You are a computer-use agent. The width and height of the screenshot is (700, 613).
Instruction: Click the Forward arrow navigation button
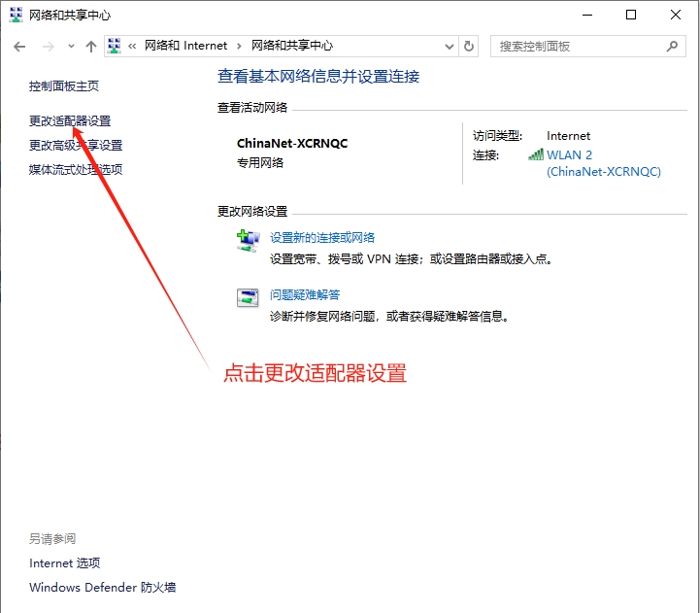click(x=48, y=46)
